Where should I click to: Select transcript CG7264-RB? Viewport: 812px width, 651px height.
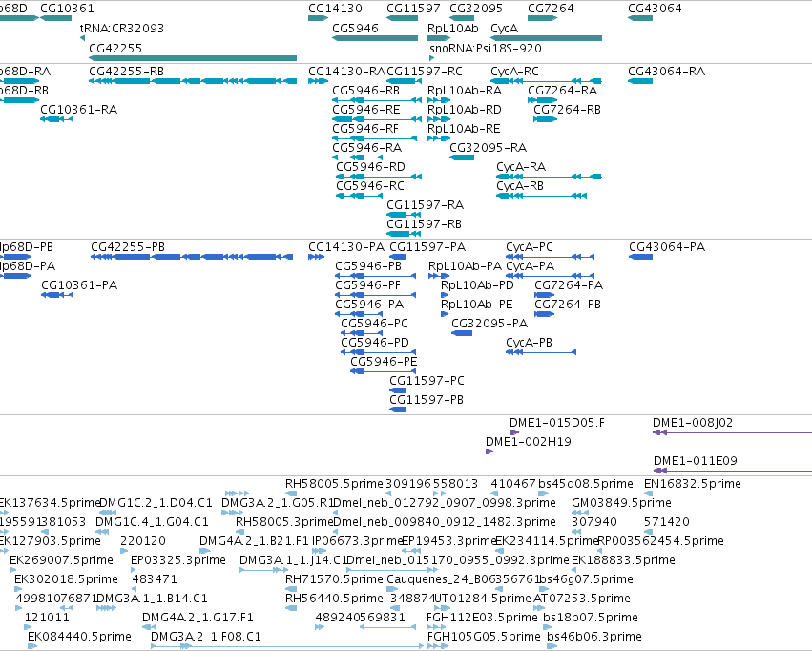[x=567, y=110]
